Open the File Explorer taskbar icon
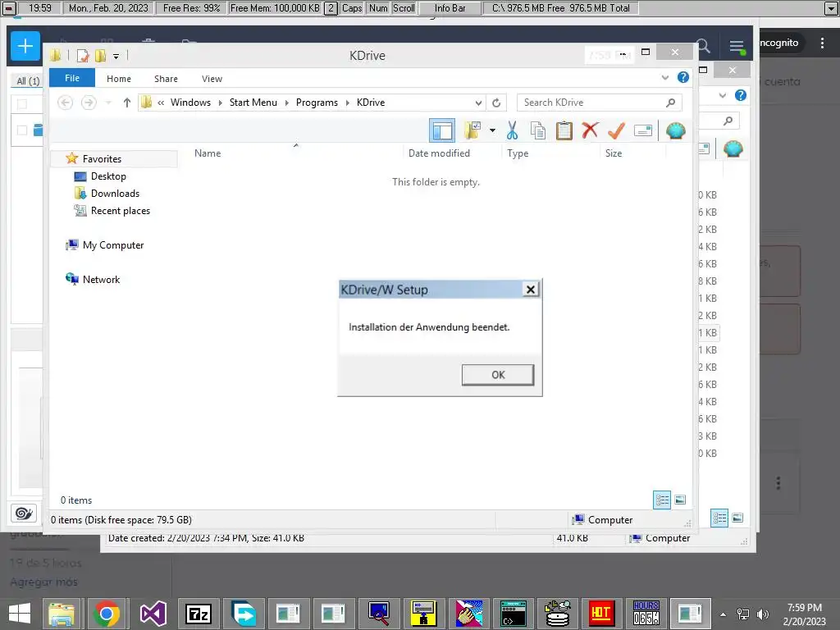This screenshot has height=630, width=840. click(x=61, y=614)
